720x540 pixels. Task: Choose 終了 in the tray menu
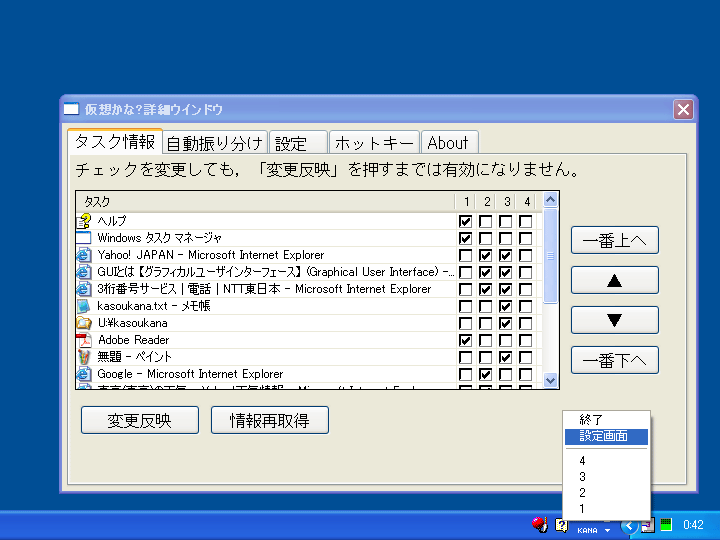(606, 420)
